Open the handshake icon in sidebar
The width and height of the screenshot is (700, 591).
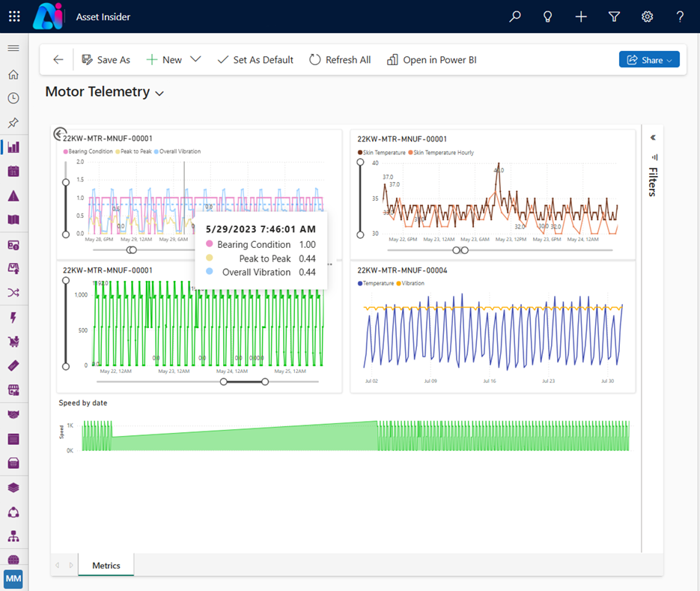tap(13, 414)
